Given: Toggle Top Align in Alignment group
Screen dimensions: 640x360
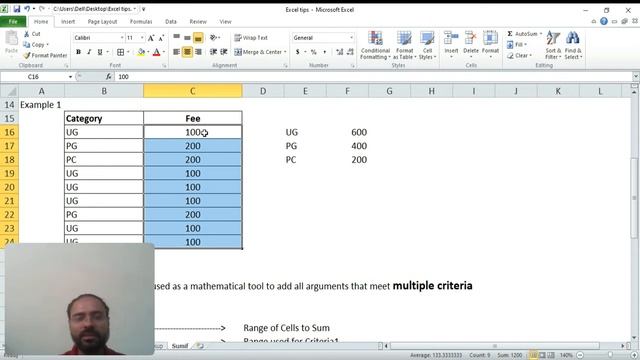Looking at the screenshot, I should (176, 38).
